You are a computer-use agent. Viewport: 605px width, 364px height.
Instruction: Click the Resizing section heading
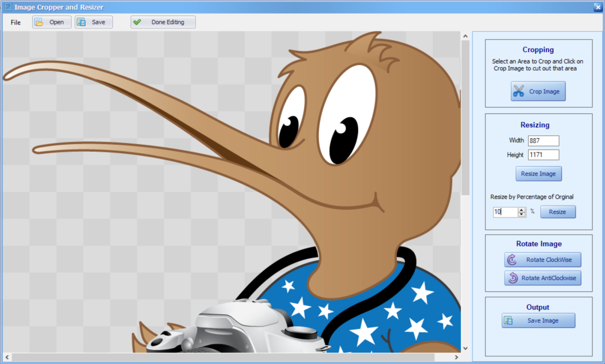click(535, 125)
